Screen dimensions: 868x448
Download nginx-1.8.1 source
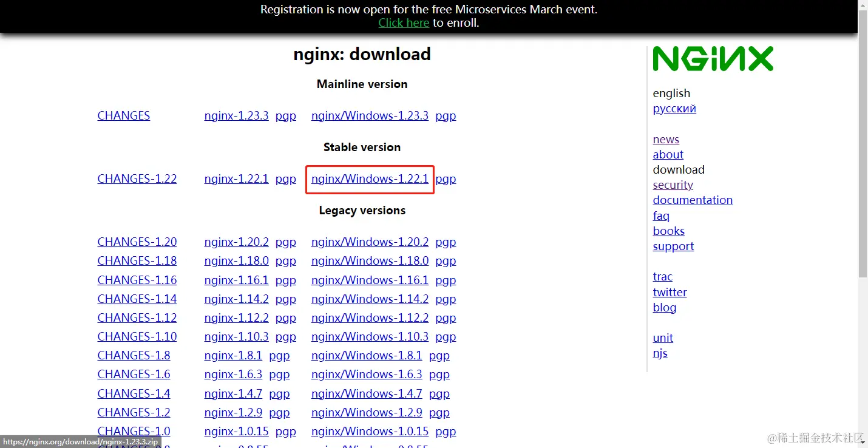tap(233, 356)
